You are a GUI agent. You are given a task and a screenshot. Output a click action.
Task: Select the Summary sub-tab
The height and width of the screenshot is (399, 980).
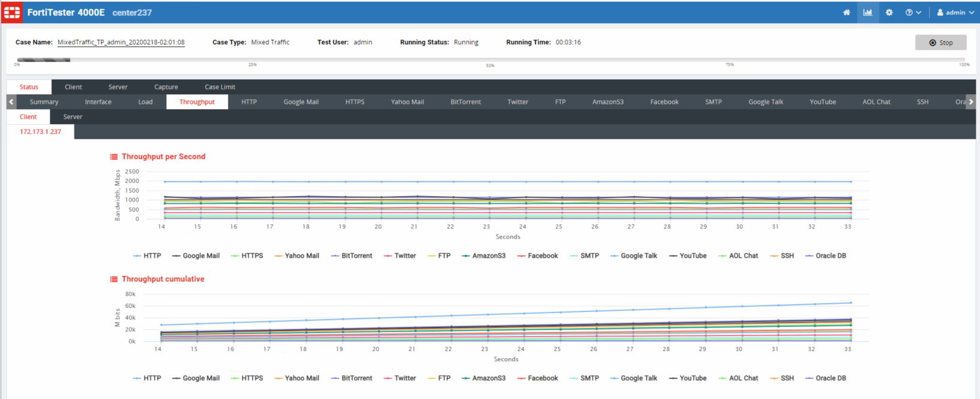click(44, 102)
